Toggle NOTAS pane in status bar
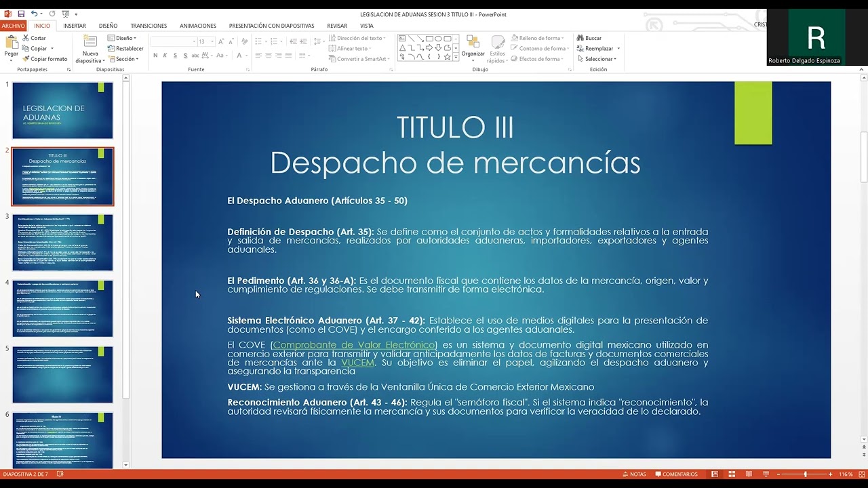The width and height of the screenshot is (868, 488). coord(633,474)
